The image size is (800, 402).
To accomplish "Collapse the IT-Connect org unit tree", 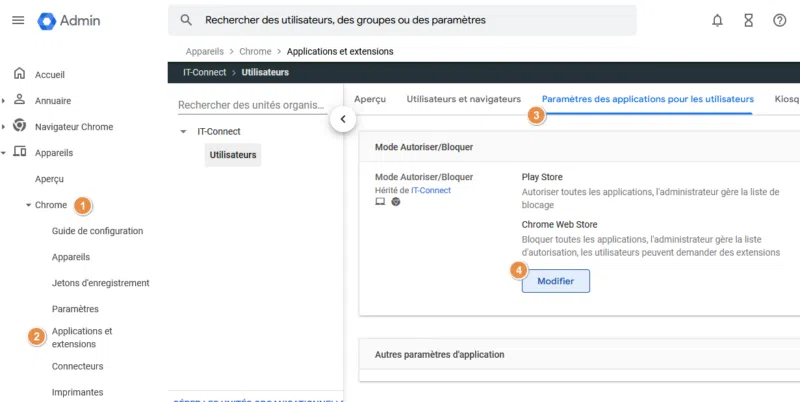I will point(183,132).
